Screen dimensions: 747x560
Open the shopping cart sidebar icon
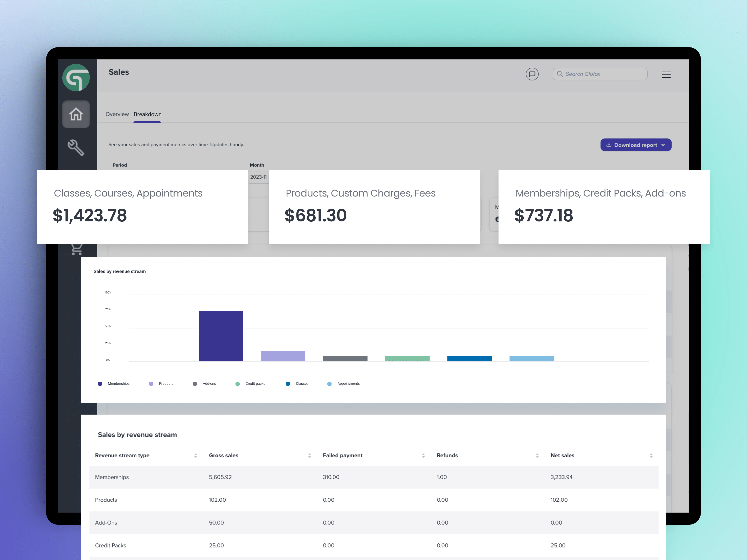click(x=77, y=249)
